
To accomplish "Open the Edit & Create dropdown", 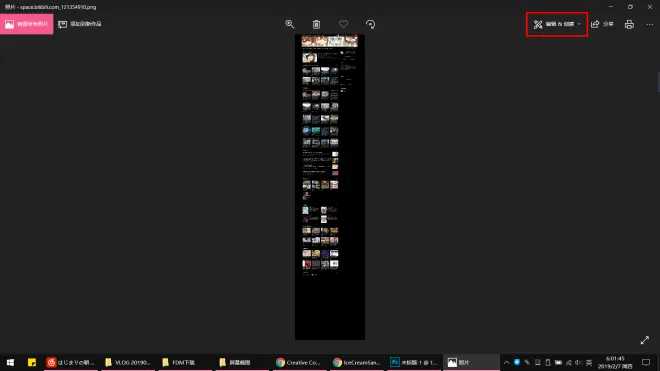I will 557,24.
